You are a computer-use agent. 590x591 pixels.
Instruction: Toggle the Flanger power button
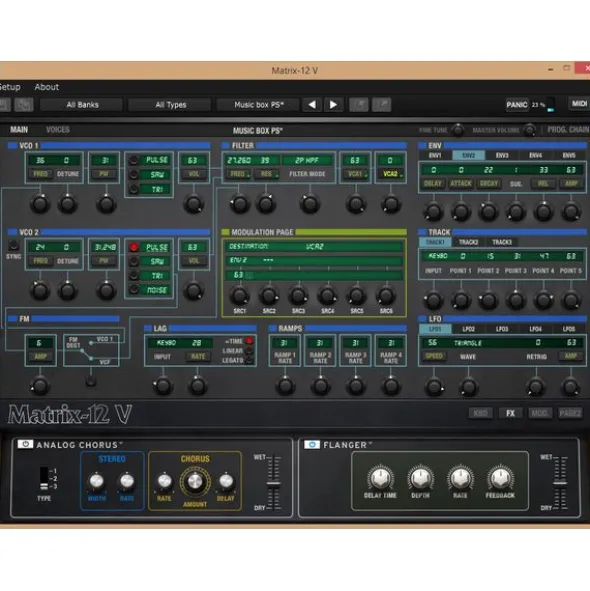tap(312, 445)
